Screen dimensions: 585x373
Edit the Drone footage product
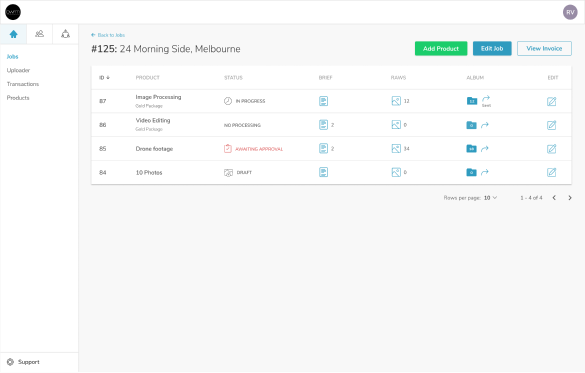click(x=551, y=149)
